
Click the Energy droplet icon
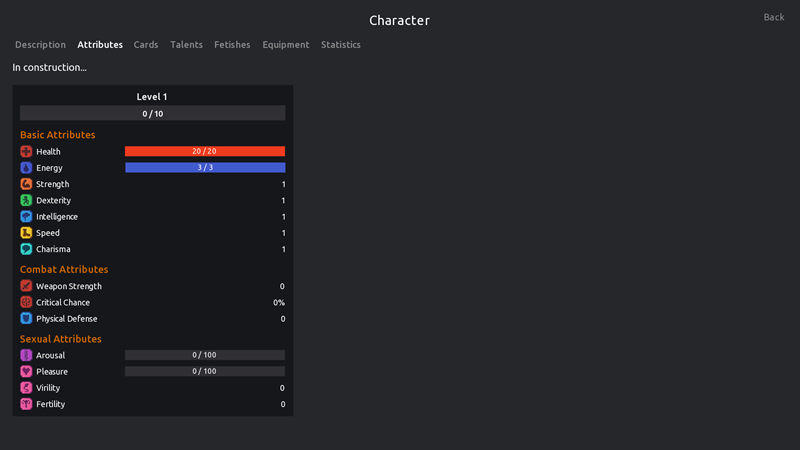pos(26,167)
